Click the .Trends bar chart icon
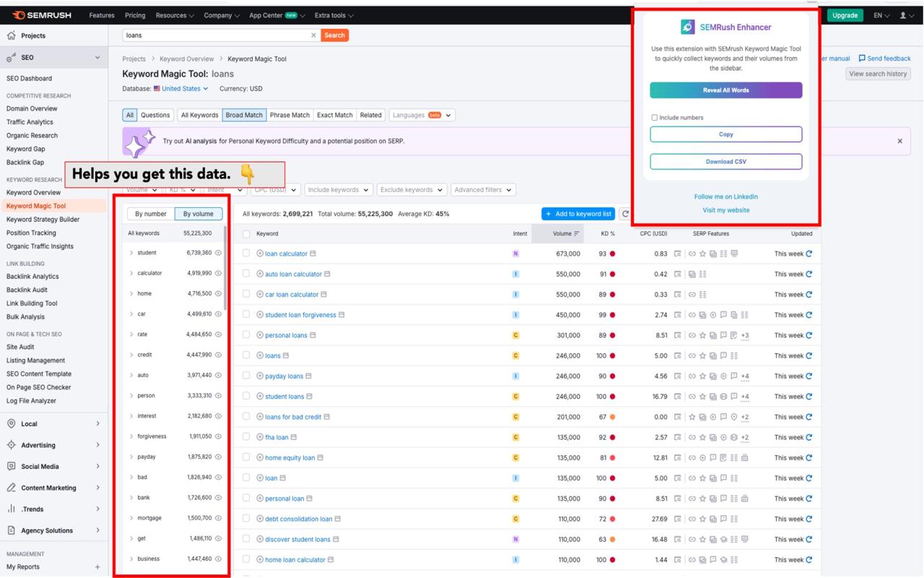Viewport: 924px width, 578px height. coord(12,509)
